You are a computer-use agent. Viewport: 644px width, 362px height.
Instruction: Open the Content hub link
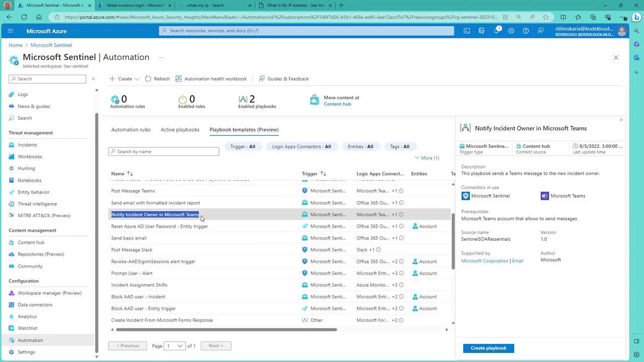[337, 104]
